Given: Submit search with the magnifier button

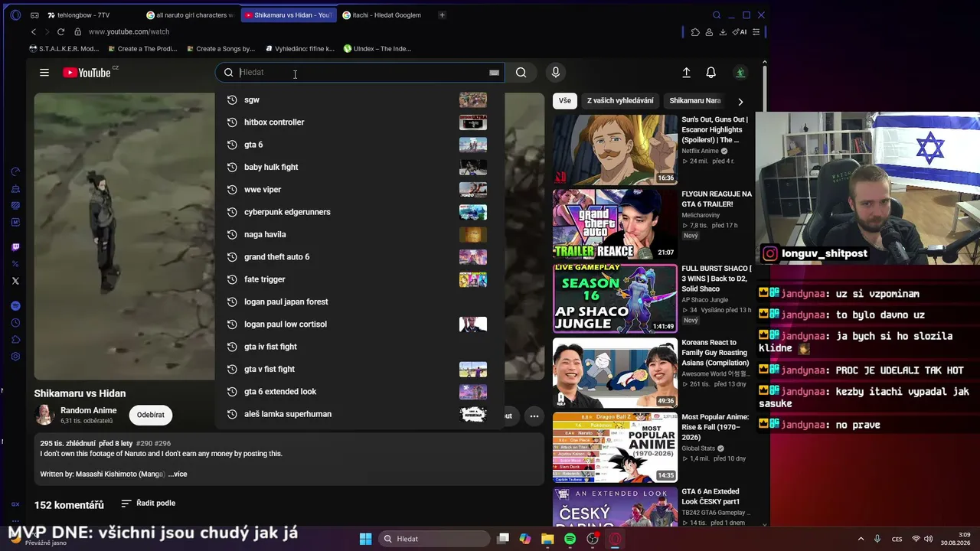Looking at the screenshot, I should (x=521, y=73).
